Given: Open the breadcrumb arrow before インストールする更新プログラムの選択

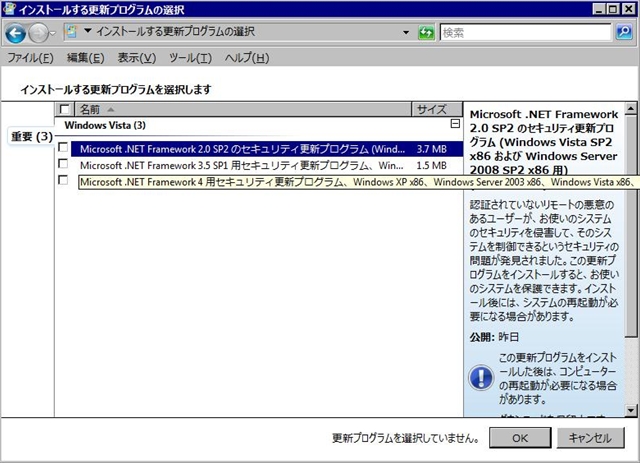Looking at the screenshot, I should pos(87,31).
